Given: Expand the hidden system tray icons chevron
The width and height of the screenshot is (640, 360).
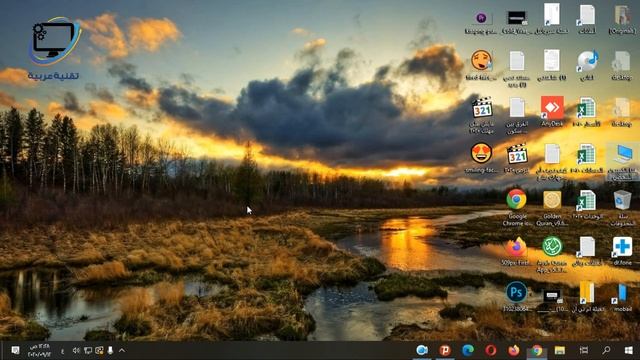Looking at the screenshot, I should point(122,350).
